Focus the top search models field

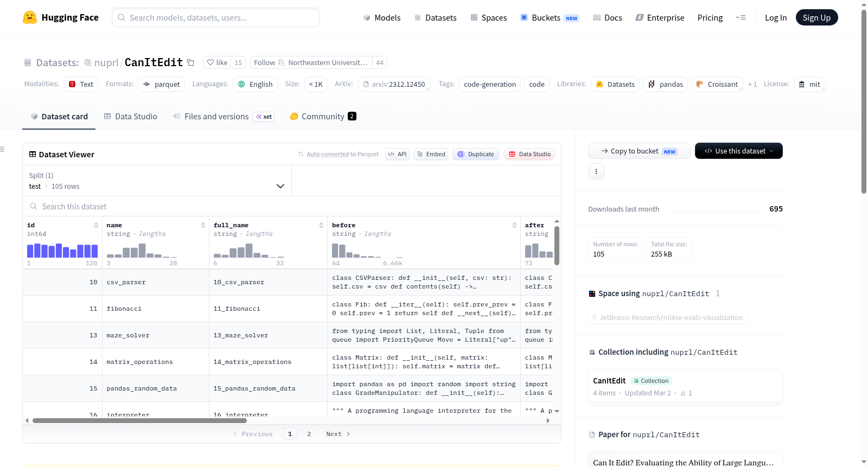(216, 17)
